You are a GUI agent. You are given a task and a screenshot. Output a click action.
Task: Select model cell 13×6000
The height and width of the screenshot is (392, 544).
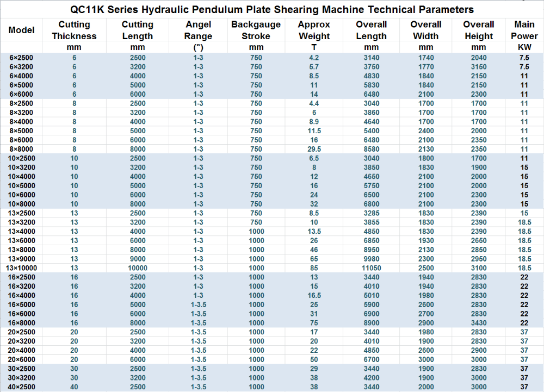tap(21, 240)
